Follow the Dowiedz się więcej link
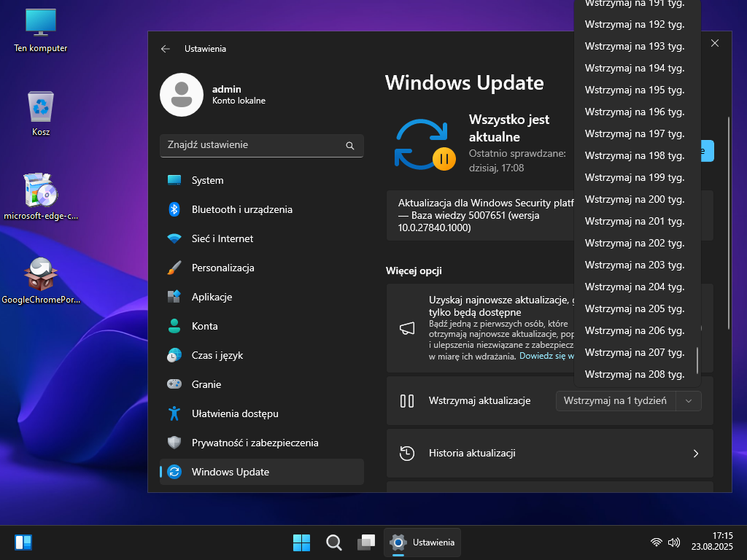This screenshot has height=560, width=747. pos(547,356)
